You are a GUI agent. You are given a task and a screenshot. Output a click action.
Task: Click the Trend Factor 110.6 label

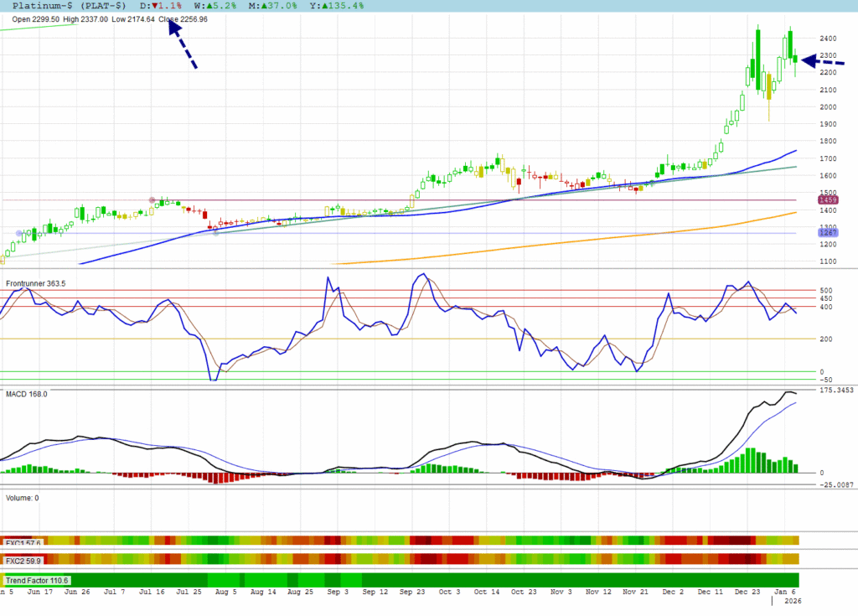point(38,580)
